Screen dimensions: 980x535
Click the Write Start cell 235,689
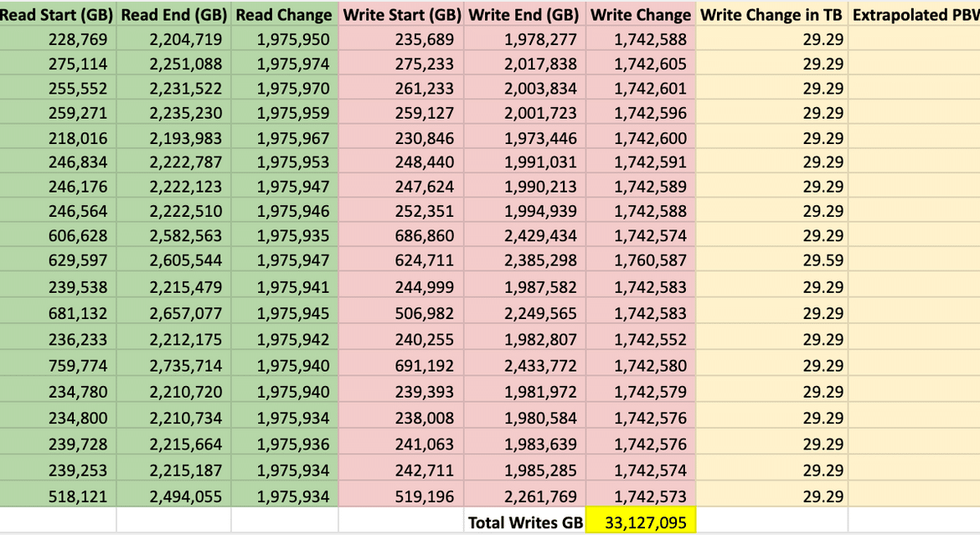coord(401,39)
